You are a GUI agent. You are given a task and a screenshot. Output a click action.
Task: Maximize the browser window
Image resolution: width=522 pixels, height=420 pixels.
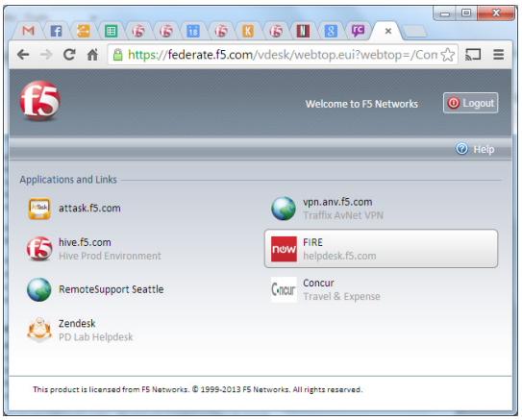tap(466, 13)
